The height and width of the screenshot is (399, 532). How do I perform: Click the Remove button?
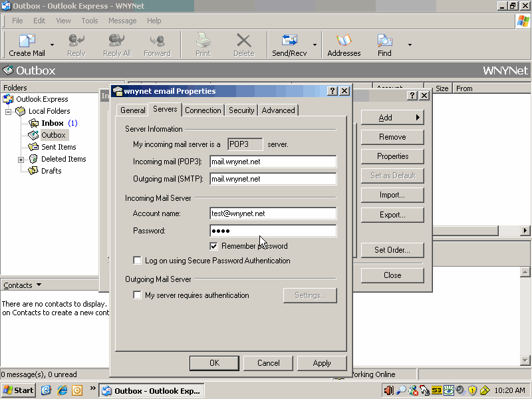pos(392,137)
